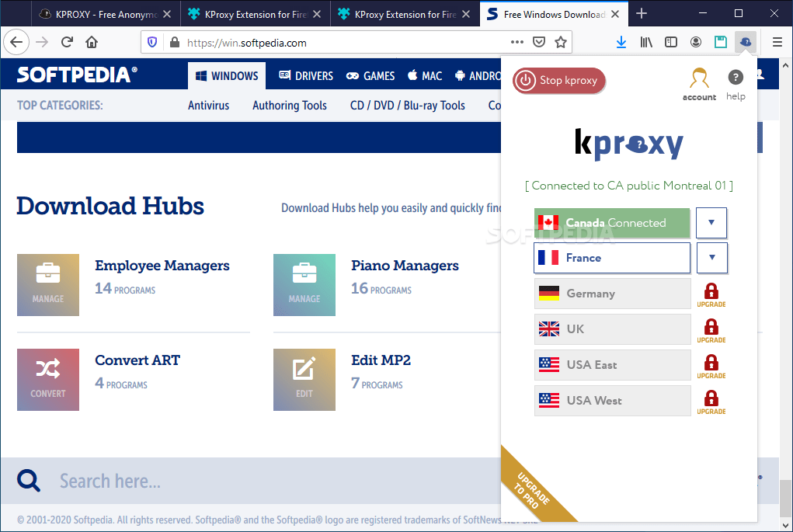This screenshot has height=532, width=793.
Task: Click the UK upgrade lock icon
Action: point(711,331)
